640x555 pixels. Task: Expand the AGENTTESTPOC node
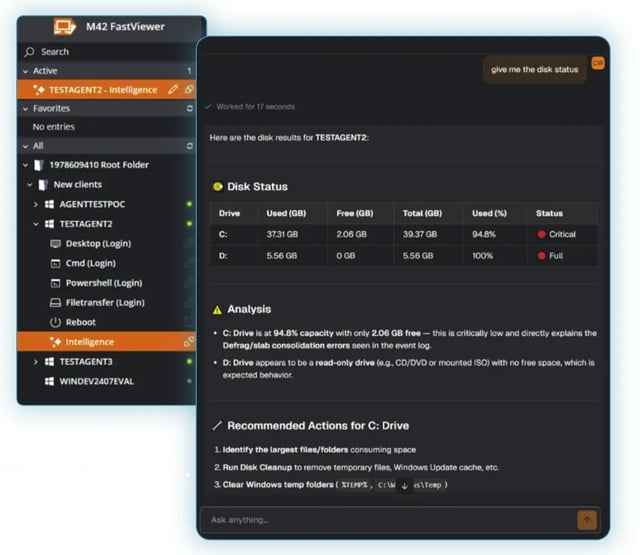tap(36, 204)
